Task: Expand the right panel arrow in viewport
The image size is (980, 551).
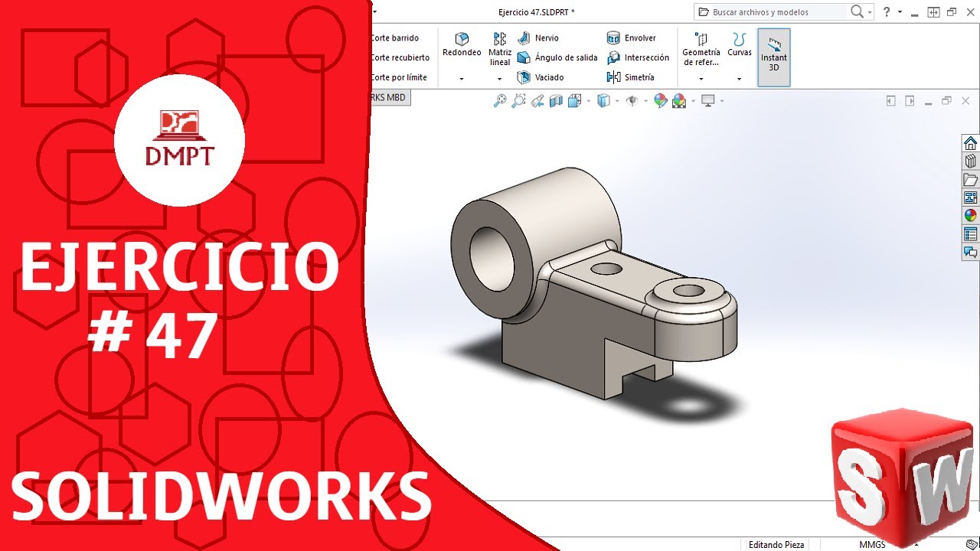Action: pos(910,101)
